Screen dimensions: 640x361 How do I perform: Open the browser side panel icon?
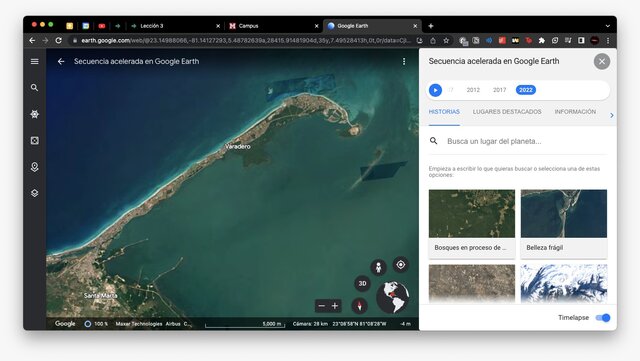tap(581, 40)
